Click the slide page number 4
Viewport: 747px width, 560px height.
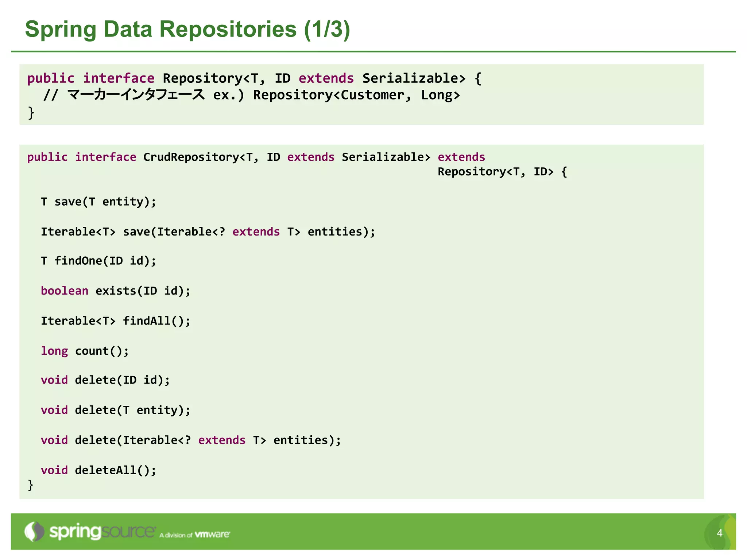[720, 533]
